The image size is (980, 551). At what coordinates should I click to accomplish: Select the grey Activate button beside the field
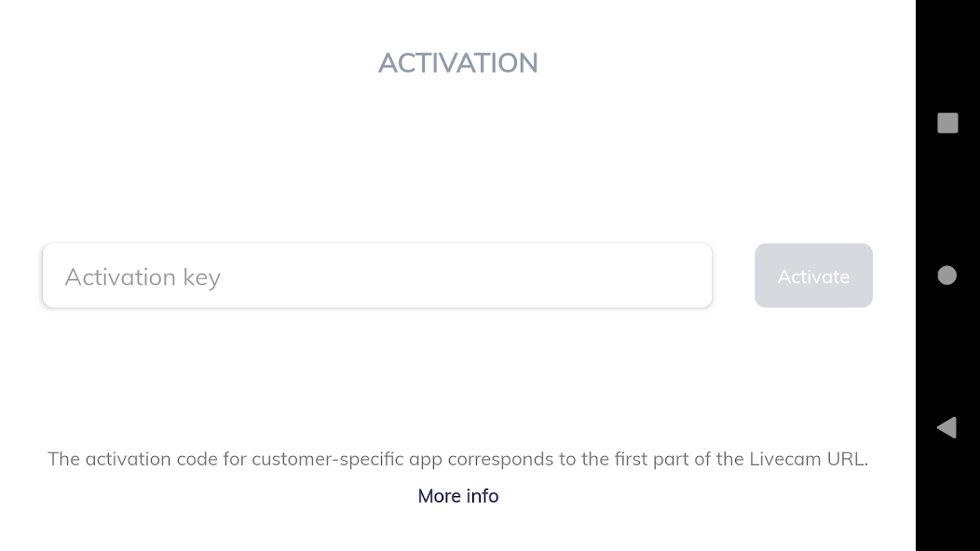tap(813, 276)
